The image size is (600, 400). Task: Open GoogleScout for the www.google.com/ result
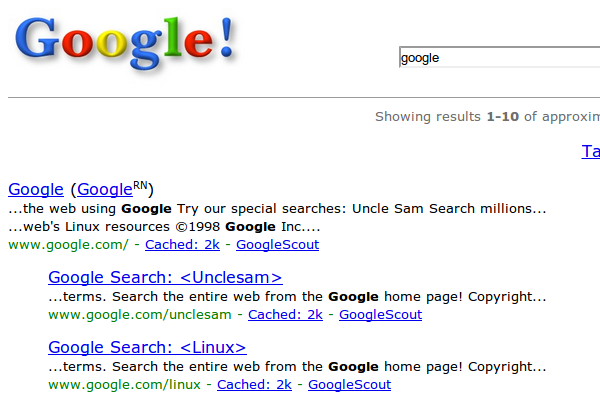click(x=277, y=245)
